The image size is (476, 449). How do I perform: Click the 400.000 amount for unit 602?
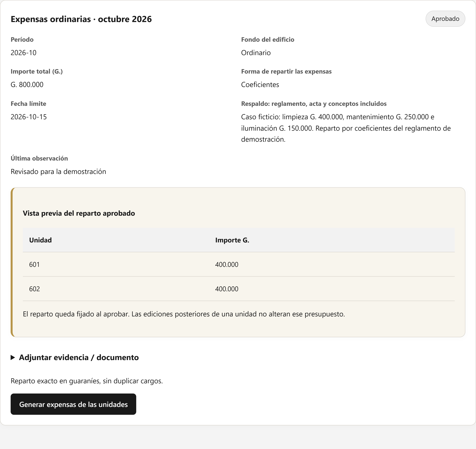click(227, 289)
